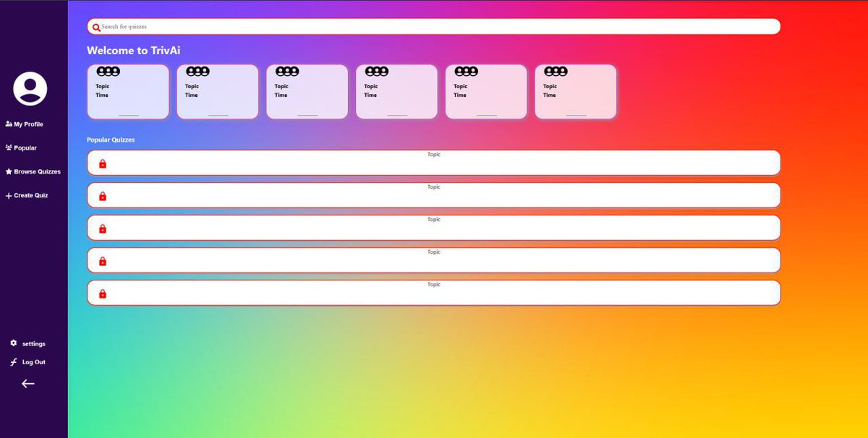Click the person icon beside My Profile

coord(9,124)
